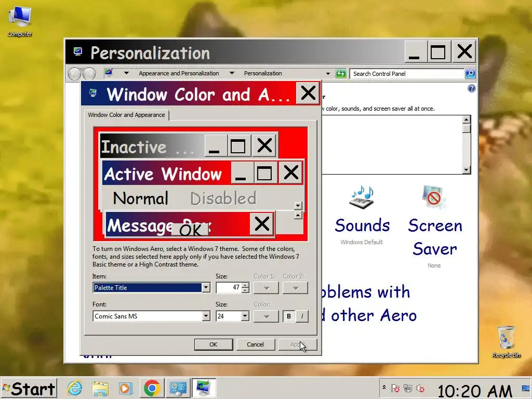Viewport: 532px width, 399px height.
Task: Click preview scrollbar up arrow
Action: [298, 215]
